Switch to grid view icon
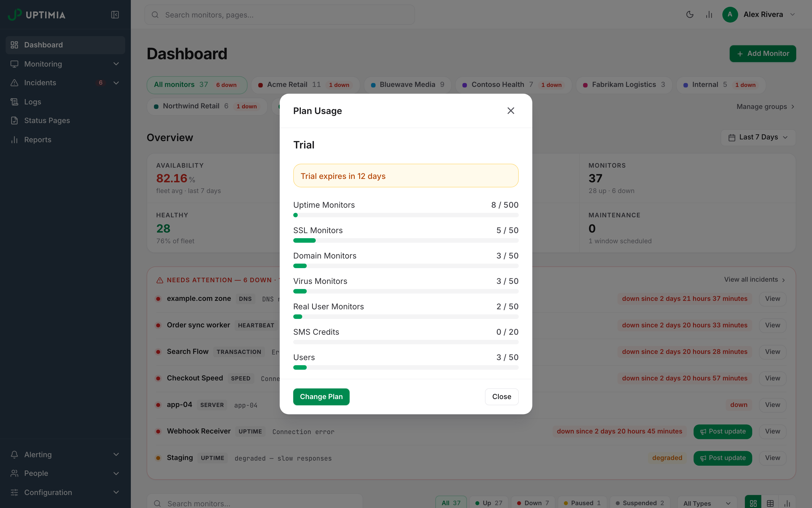This screenshot has width=812, height=508. click(753, 503)
